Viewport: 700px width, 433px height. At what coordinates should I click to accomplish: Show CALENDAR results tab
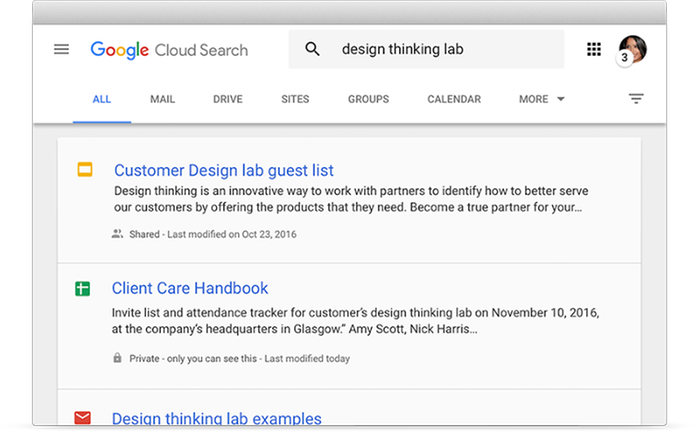pos(454,99)
